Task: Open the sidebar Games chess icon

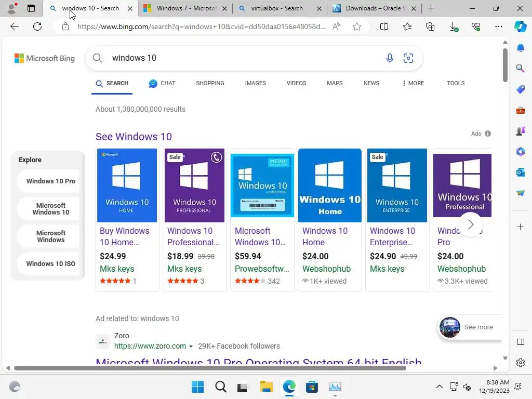Action: click(521, 131)
